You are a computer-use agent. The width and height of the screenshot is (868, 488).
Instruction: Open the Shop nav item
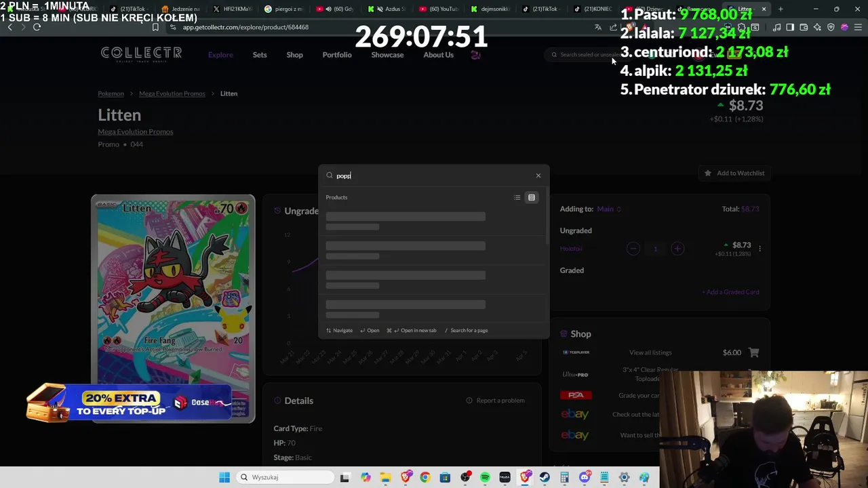point(294,55)
